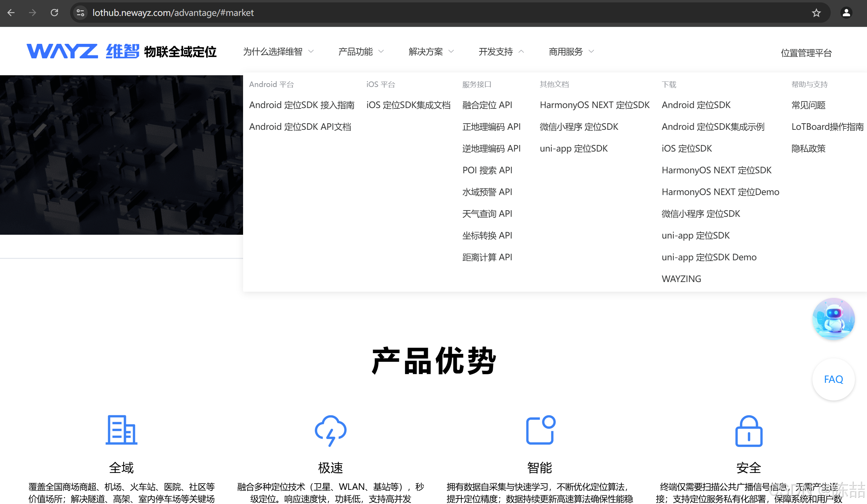Select 融合定位 API menu entry

[x=487, y=105]
